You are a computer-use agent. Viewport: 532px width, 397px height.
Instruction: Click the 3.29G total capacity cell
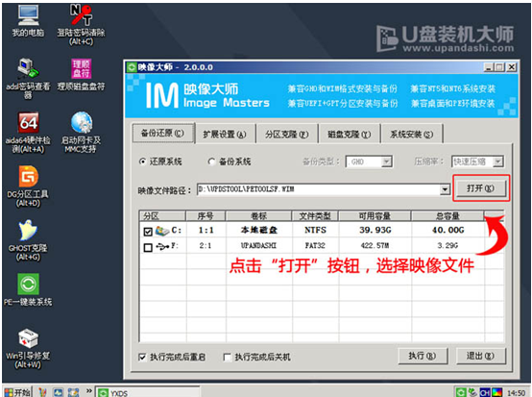tap(447, 245)
